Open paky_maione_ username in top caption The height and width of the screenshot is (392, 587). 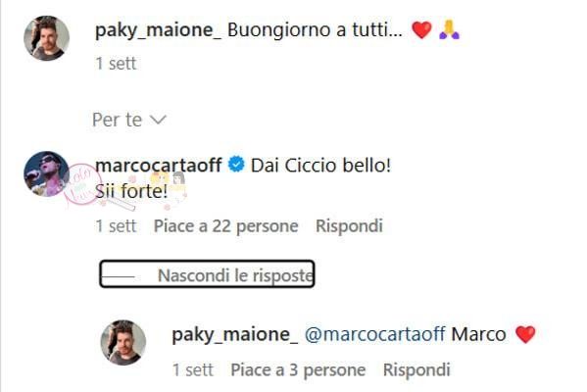coord(158,30)
